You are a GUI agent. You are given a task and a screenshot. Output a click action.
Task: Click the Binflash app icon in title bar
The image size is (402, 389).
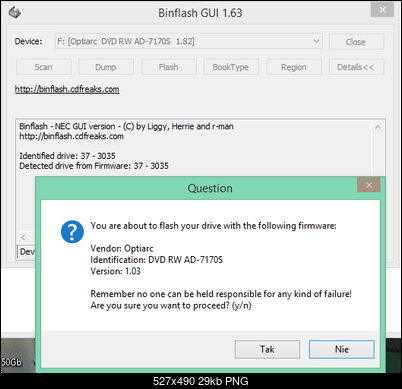15,13
